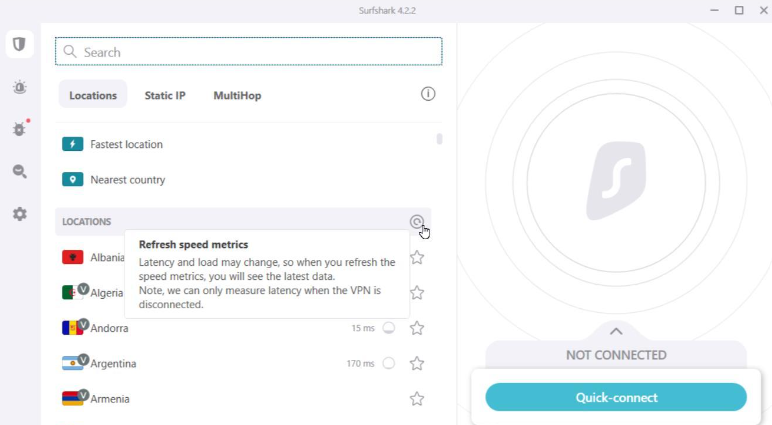Favorite Armenia with its star
This screenshot has width=772, height=425.
click(417, 399)
